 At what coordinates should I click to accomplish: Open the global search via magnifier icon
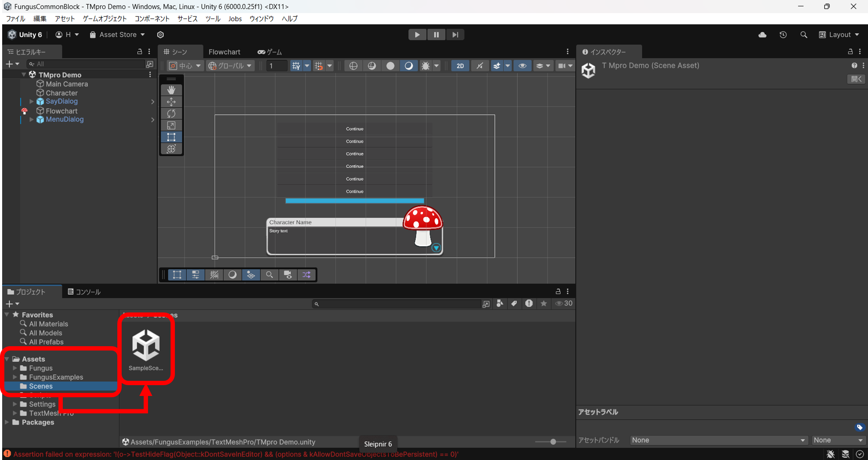804,35
